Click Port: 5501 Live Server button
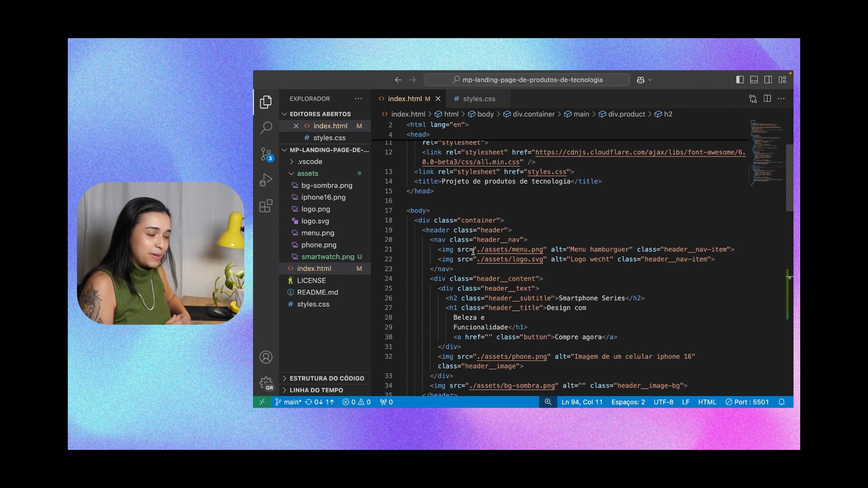 click(747, 402)
